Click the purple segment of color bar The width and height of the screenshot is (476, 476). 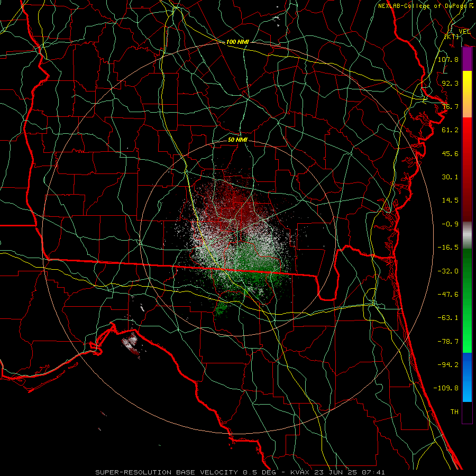pos(467,59)
